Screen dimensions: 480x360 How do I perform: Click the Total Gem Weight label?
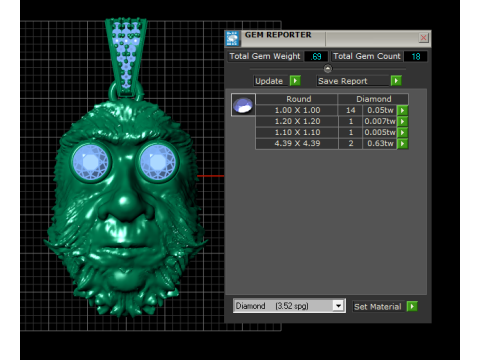click(265, 56)
